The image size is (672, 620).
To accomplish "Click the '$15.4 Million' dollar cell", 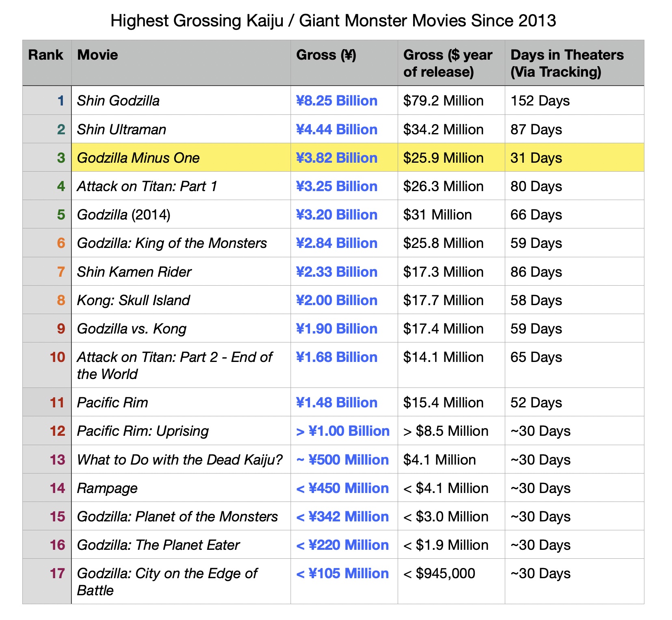I will 451,402.
